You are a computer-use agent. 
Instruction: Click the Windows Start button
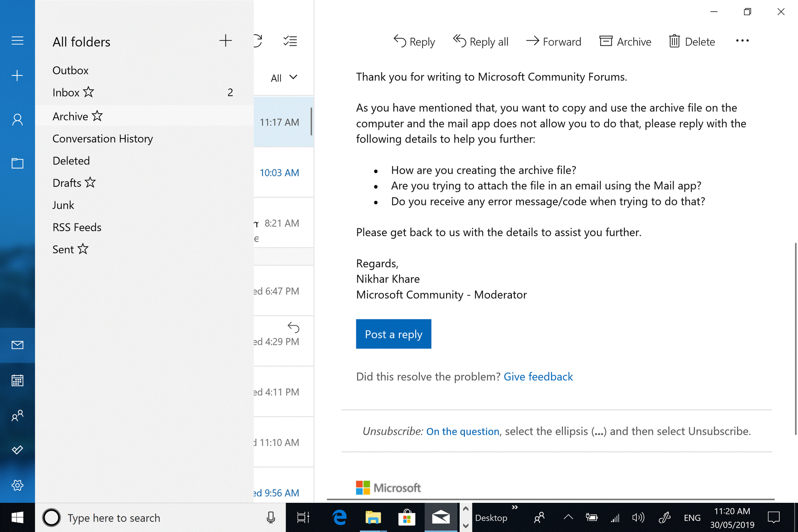click(17, 518)
